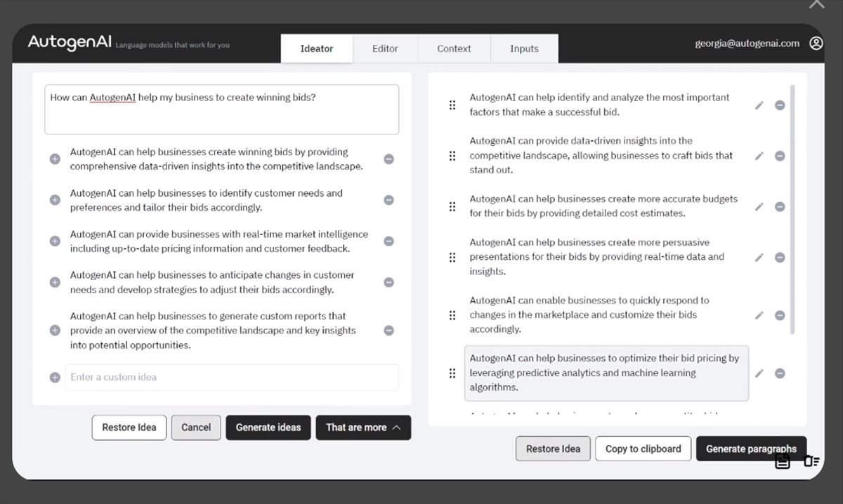Go to the Context tab

tap(454, 48)
